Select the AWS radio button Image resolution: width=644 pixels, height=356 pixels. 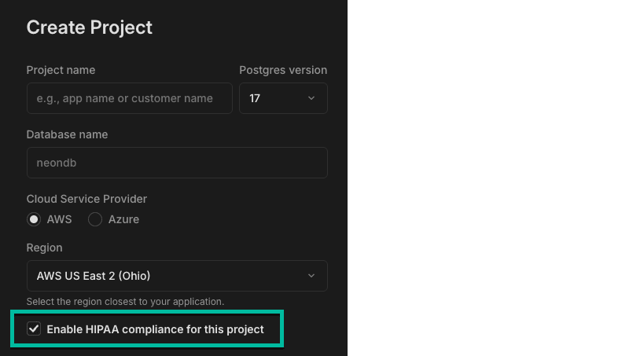pos(34,219)
